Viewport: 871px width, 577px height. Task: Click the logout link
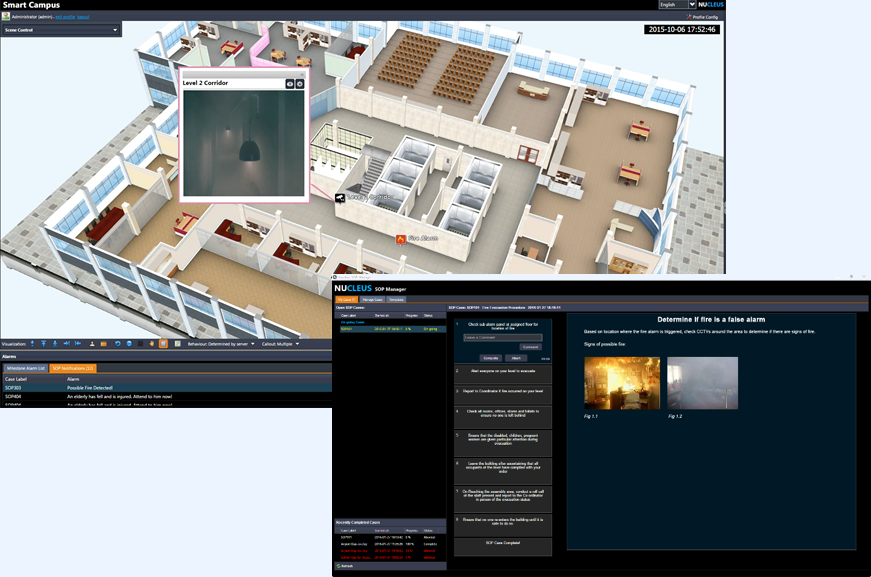pos(83,17)
